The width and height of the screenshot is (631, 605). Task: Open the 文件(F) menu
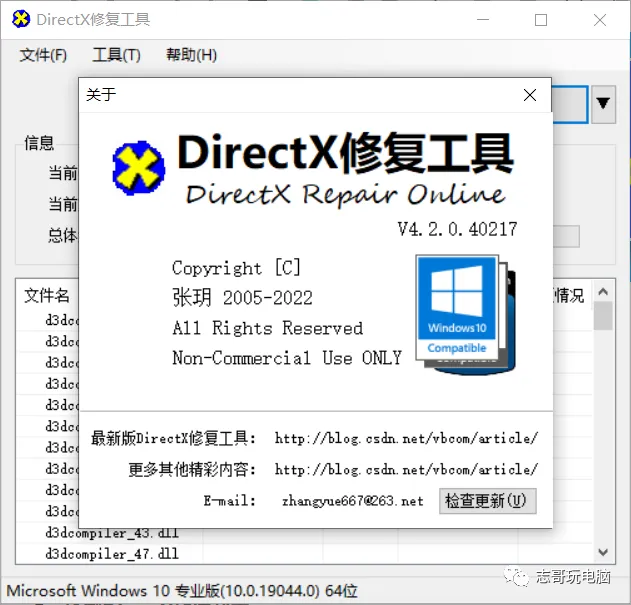[43, 55]
